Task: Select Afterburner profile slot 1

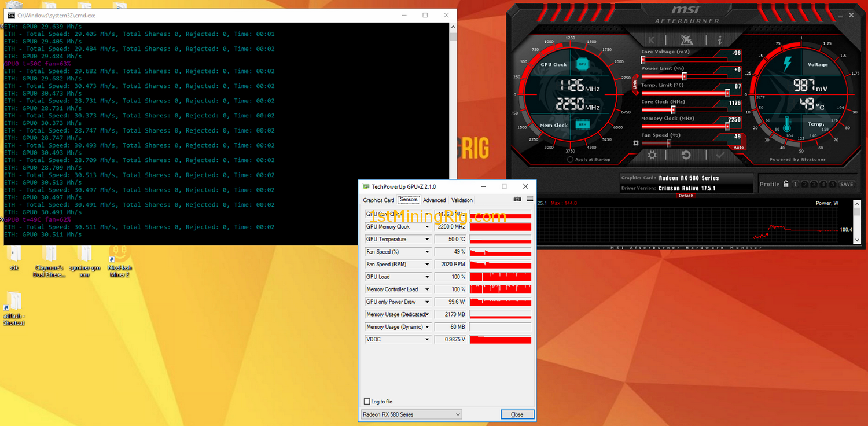Action: tap(797, 184)
